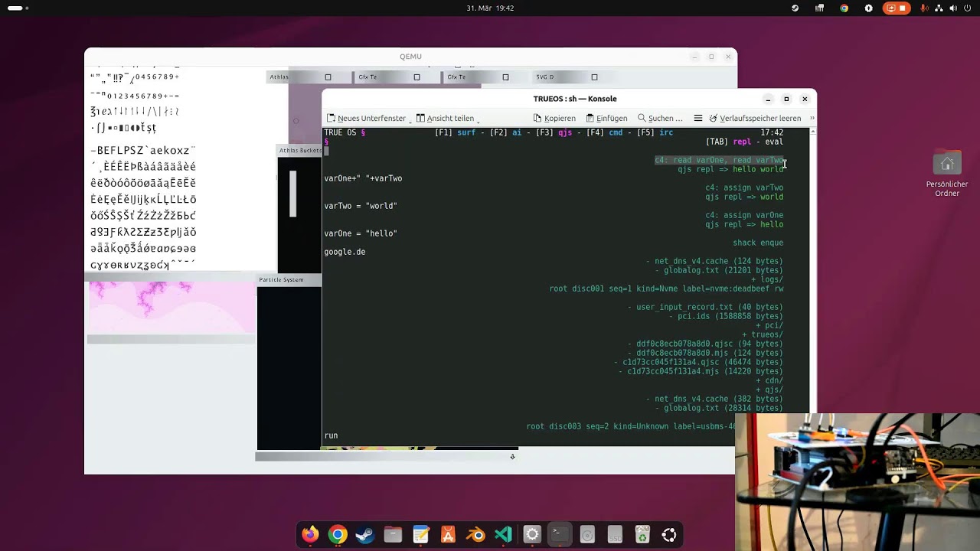Toggle the Athlas window box in QEMU
980x551 pixels.
(x=328, y=77)
